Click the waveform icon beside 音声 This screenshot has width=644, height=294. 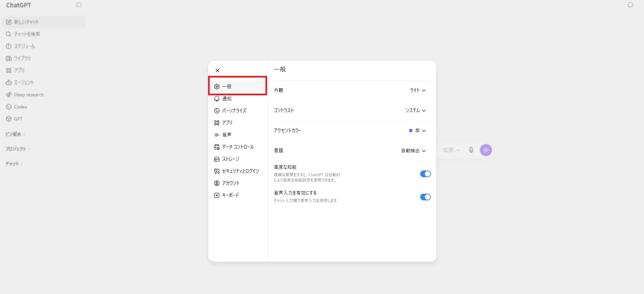coord(217,135)
